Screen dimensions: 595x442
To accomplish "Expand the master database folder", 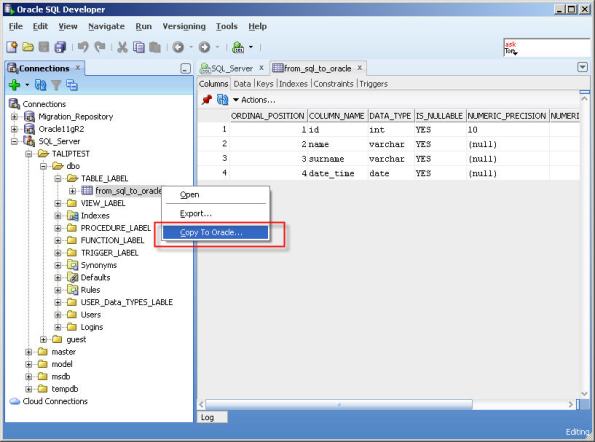I will point(28,352).
